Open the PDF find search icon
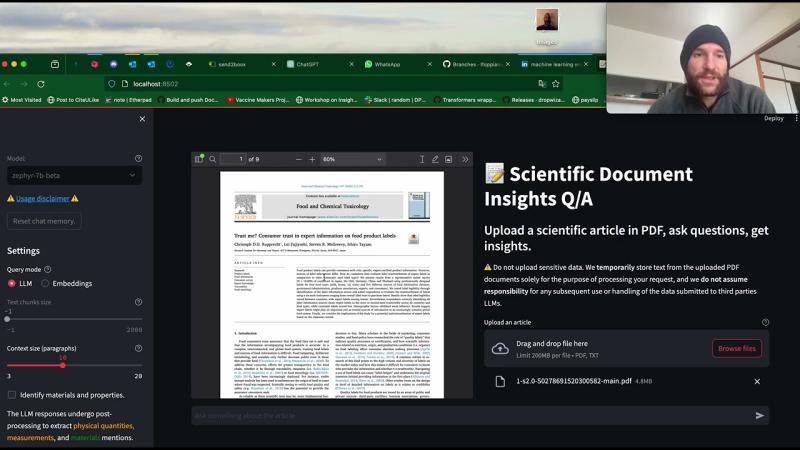The width and height of the screenshot is (800, 450). pyautogui.click(x=213, y=159)
